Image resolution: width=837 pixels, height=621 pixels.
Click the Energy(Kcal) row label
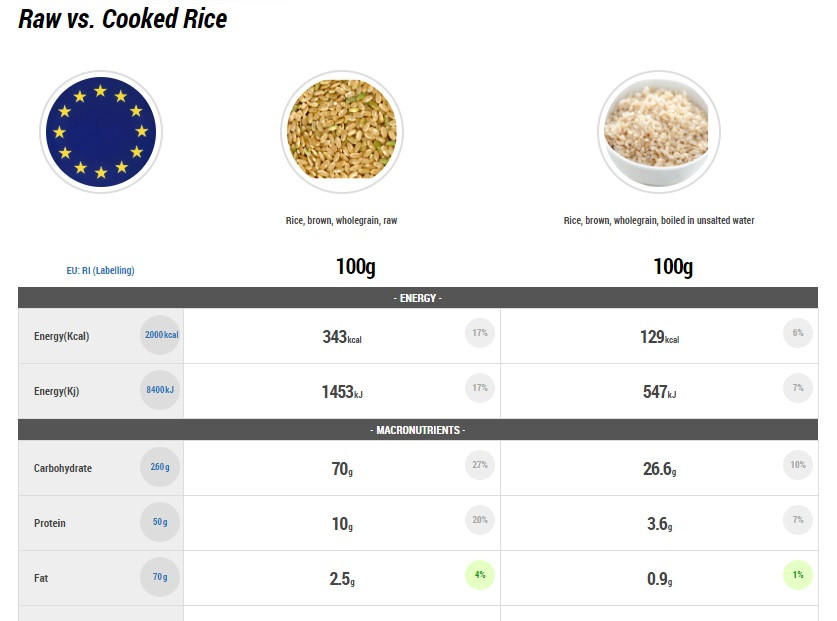(61, 336)
